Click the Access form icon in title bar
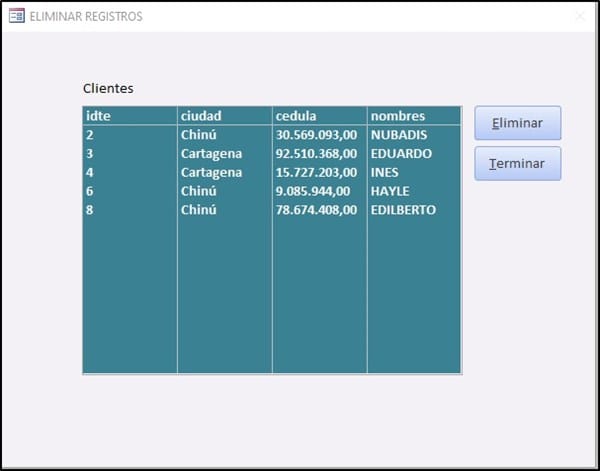The image size is (600, 471). [17, 16]
